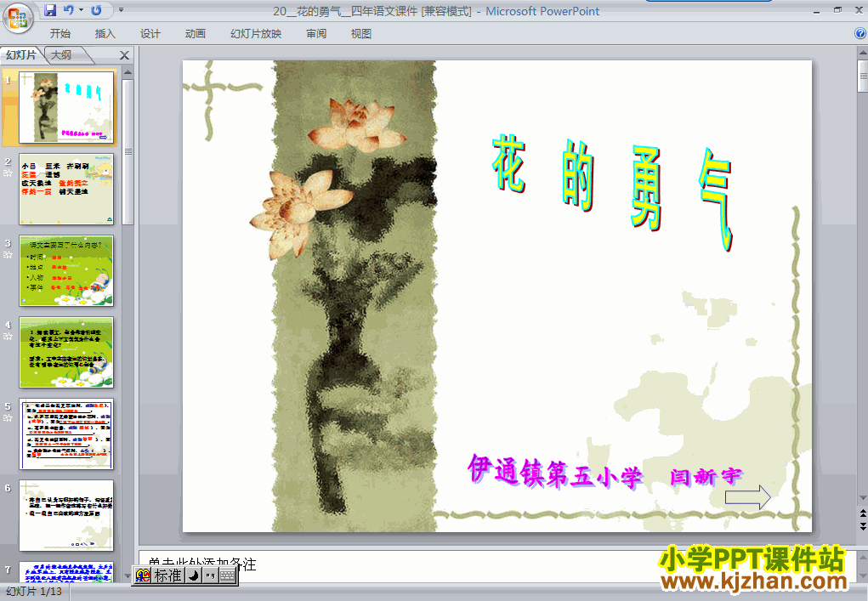The image size is (868, 601).
Task: Click thumbnail pane scroll-up arrow
Action: [128, 72]
